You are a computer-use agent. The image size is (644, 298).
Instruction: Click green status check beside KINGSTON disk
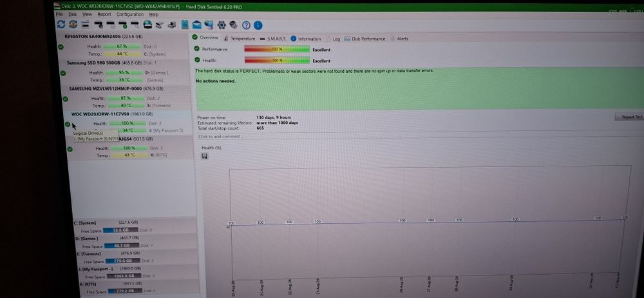tap(61, 47)
